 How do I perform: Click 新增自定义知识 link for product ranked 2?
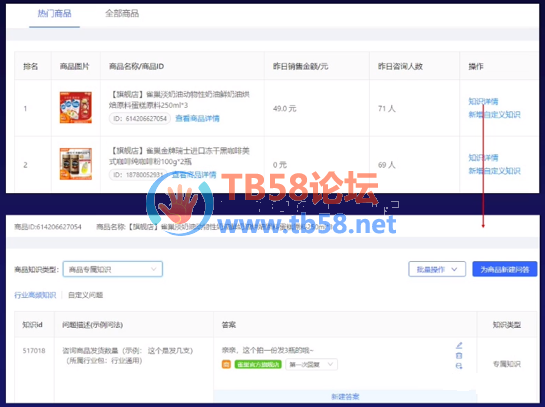click(494, 171)
